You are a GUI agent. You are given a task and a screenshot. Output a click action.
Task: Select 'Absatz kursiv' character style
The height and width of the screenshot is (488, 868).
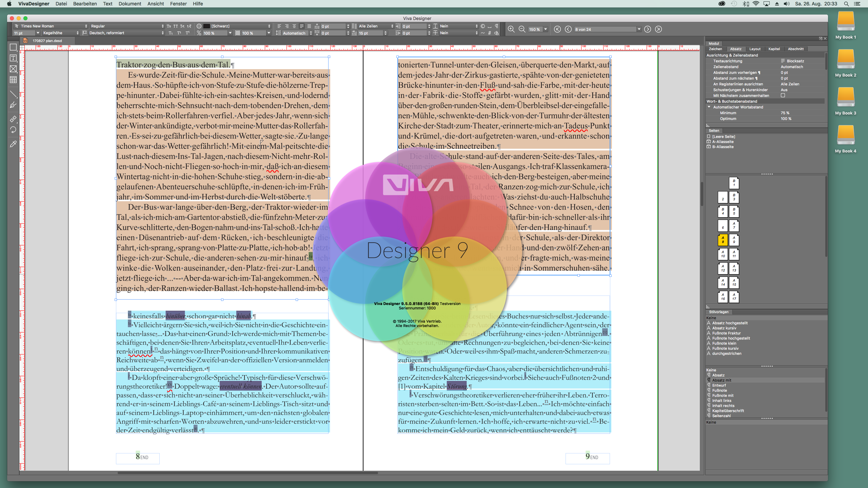coord(724,328)
